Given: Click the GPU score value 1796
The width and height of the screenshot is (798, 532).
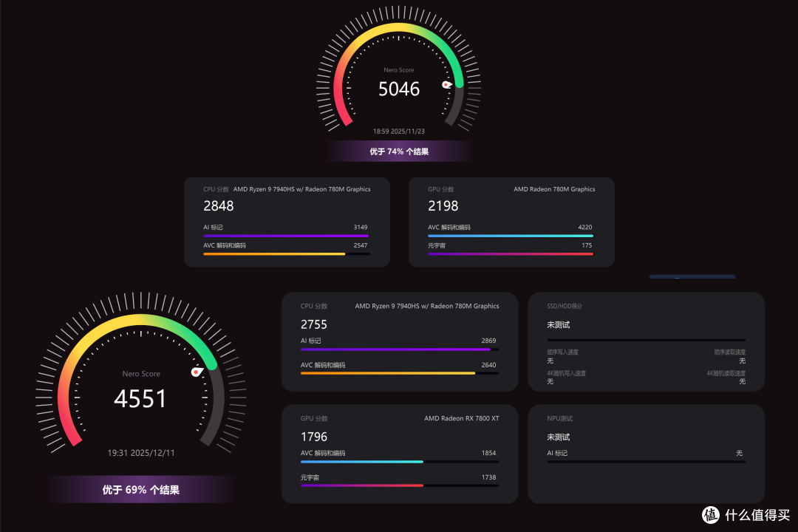Looking at the screenshot, I should click(x=313, y=437).
